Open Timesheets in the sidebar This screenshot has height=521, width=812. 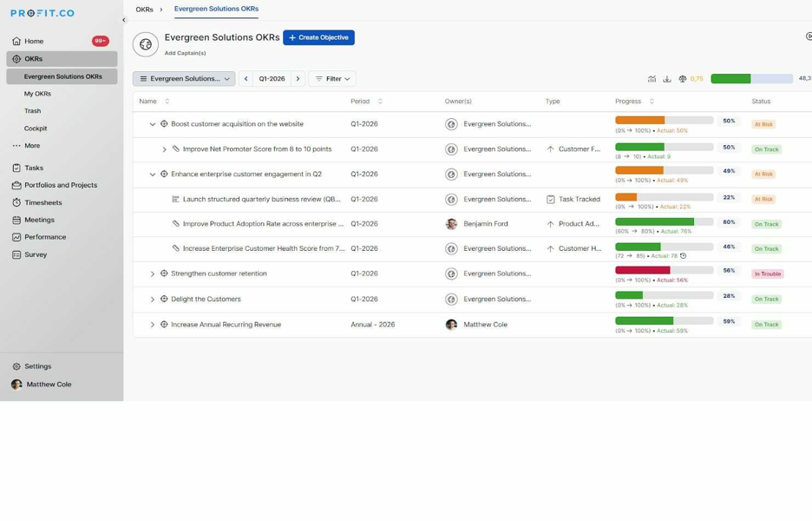(x=43, y=202)
